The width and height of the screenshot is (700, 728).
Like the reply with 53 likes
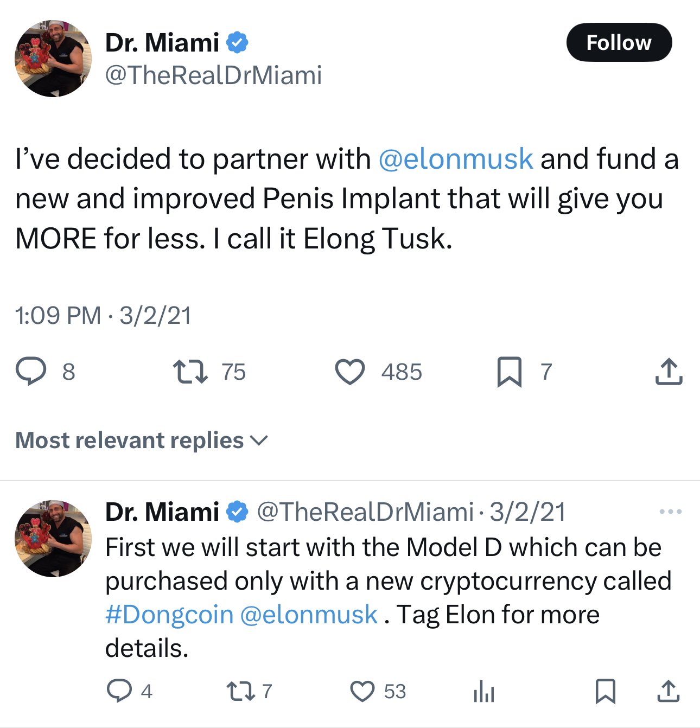(x=362, y=691)
